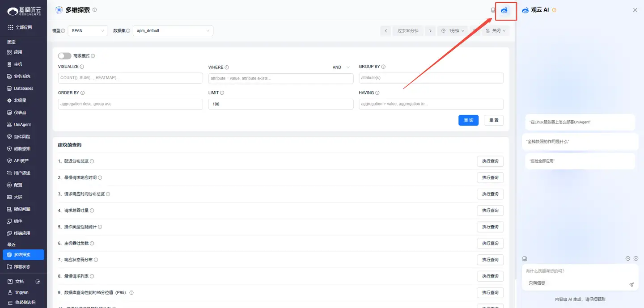Viewport: 644px width, 308px height.
Task: Click the blue 查询 button
Action: click(x=468, y=120)
